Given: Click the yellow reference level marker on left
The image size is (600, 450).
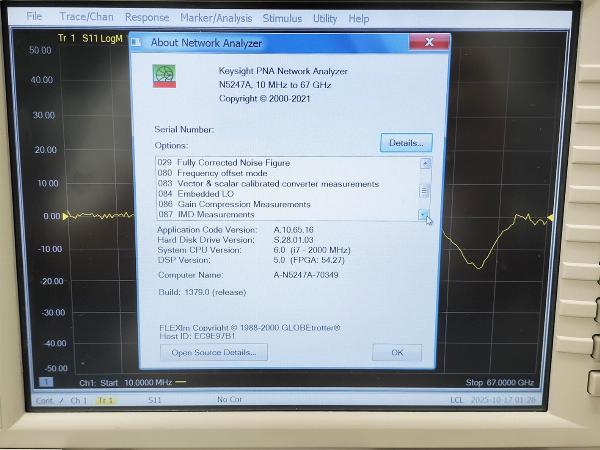Looking at the screenshot, I should [66, 216].
